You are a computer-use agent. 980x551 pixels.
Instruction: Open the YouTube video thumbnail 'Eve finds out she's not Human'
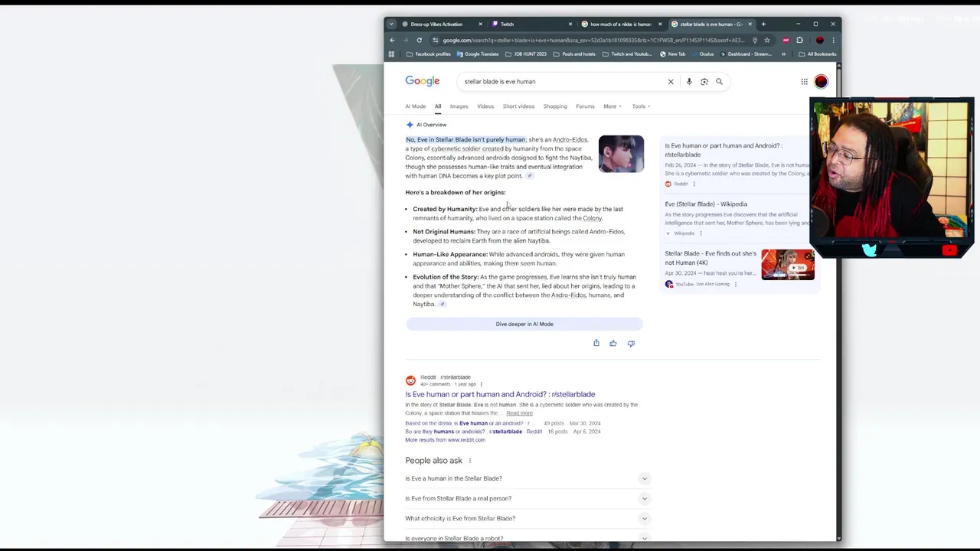(x=788, y=265)
